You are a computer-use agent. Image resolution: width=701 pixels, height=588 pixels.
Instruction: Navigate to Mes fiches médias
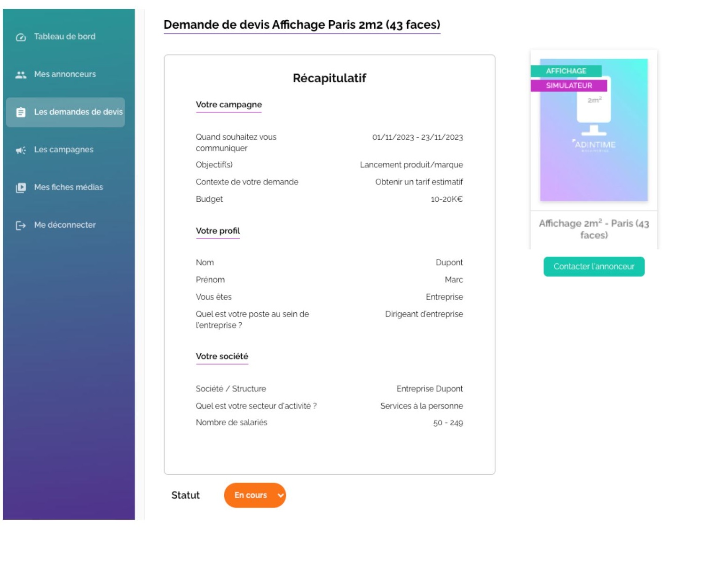[68, 187]
